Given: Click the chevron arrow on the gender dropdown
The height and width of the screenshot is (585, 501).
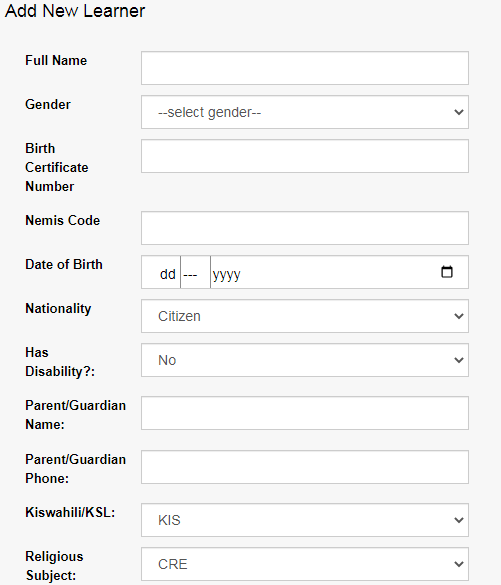Looking at the screenshot, I should click(459, 112).
